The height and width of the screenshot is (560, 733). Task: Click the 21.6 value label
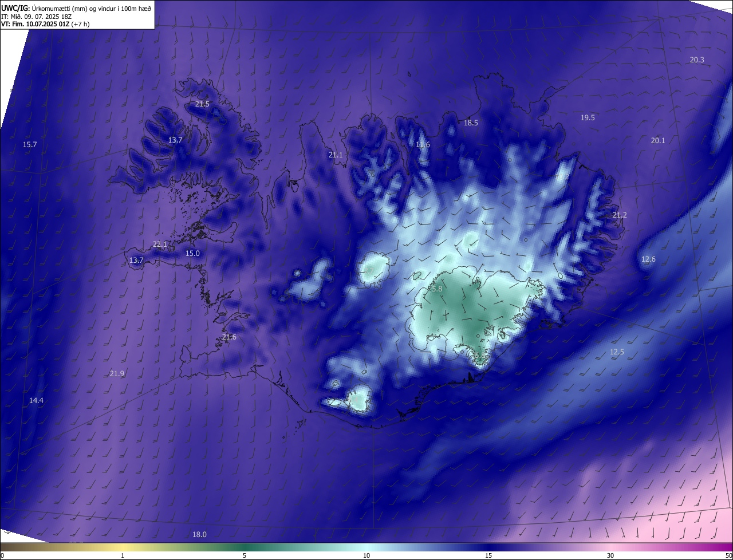pyautogui.click(x=229, y=337)
